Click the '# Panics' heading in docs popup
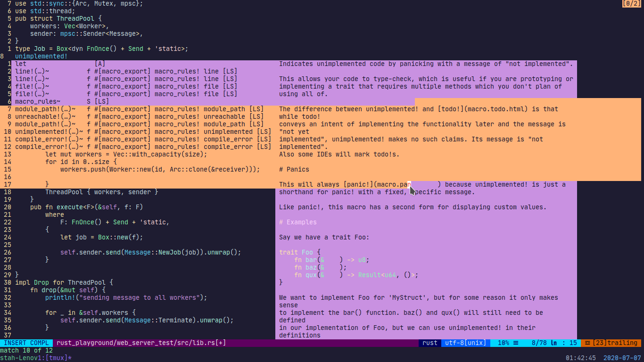Viewport: 644px width, 362px height. click(294, 169)
